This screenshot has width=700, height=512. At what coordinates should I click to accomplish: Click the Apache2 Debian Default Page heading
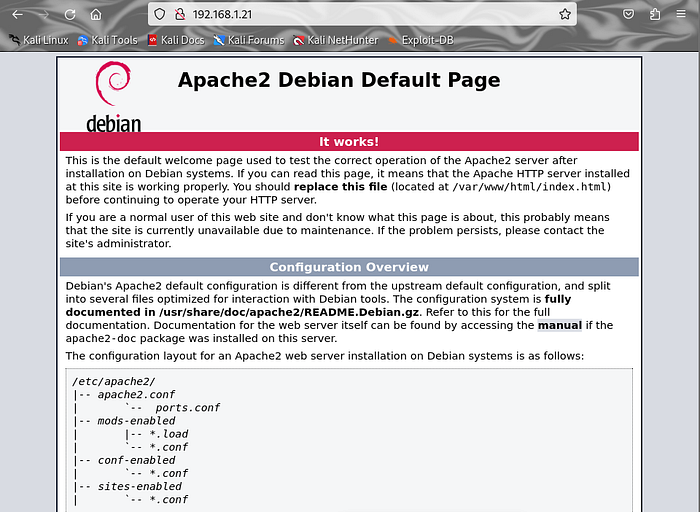tap(339, 80)
